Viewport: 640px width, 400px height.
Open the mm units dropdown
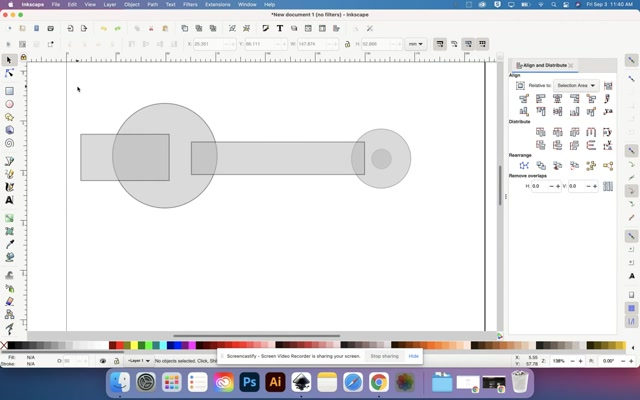[x=415, y=44]
